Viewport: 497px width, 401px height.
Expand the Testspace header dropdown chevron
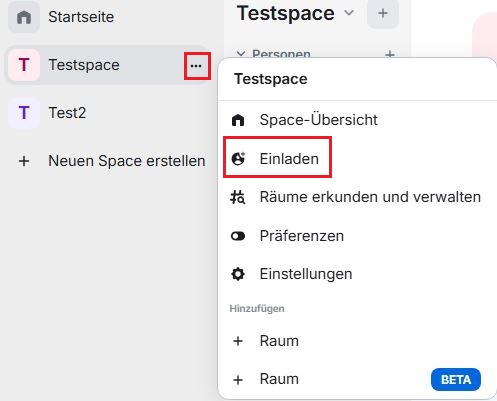tap(349, 13)
